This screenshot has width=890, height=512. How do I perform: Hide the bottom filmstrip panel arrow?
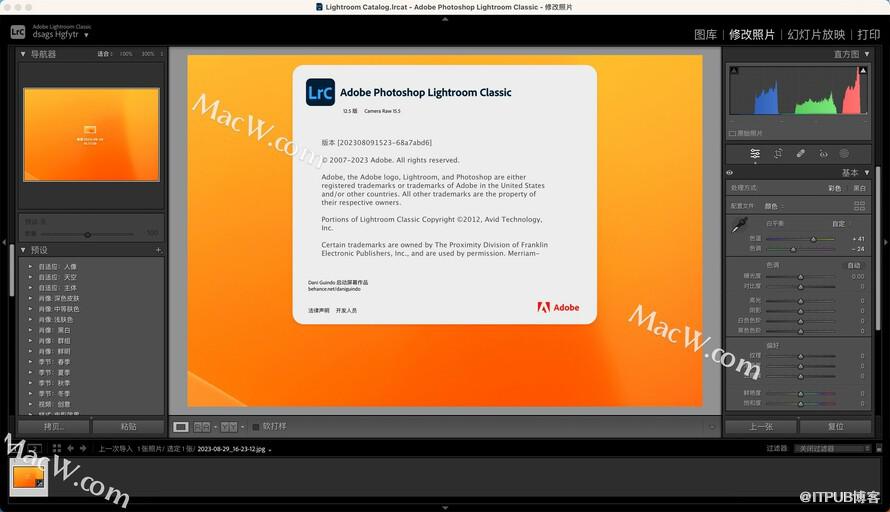pyautogui.click(x=445, y=508)
